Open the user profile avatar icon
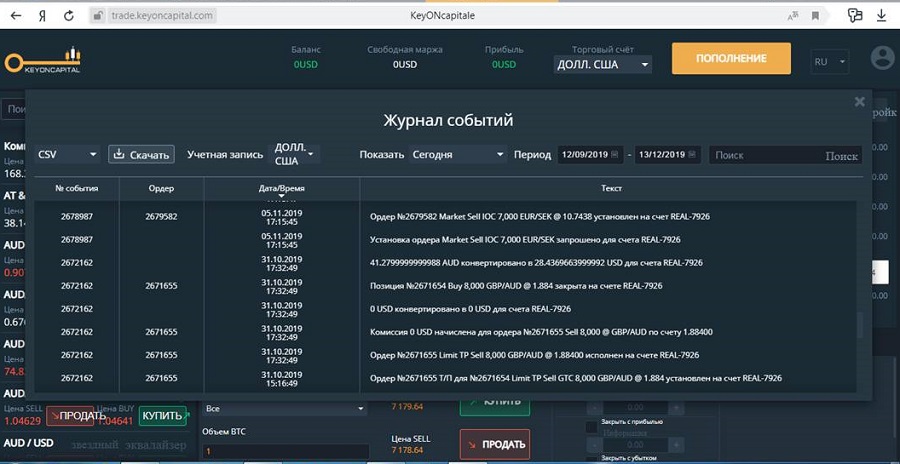900x464 pixels. [882, 58]
